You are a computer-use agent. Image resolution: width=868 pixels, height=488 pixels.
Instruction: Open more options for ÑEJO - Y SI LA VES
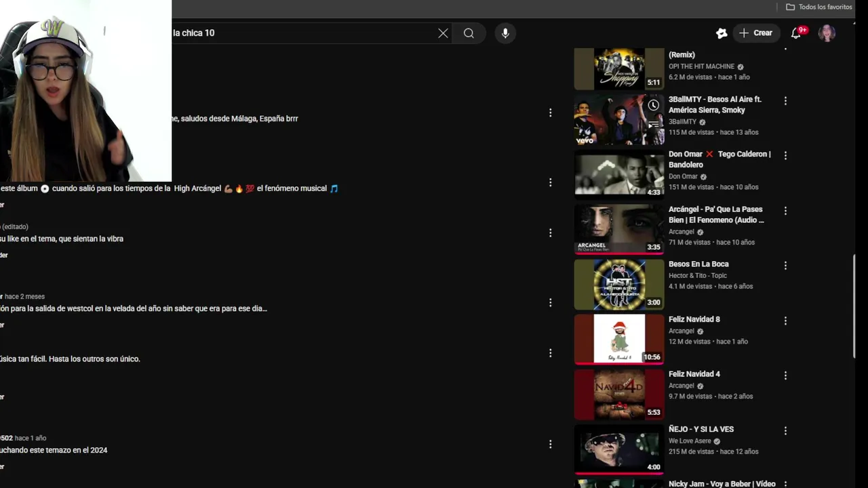pos(785,430)
